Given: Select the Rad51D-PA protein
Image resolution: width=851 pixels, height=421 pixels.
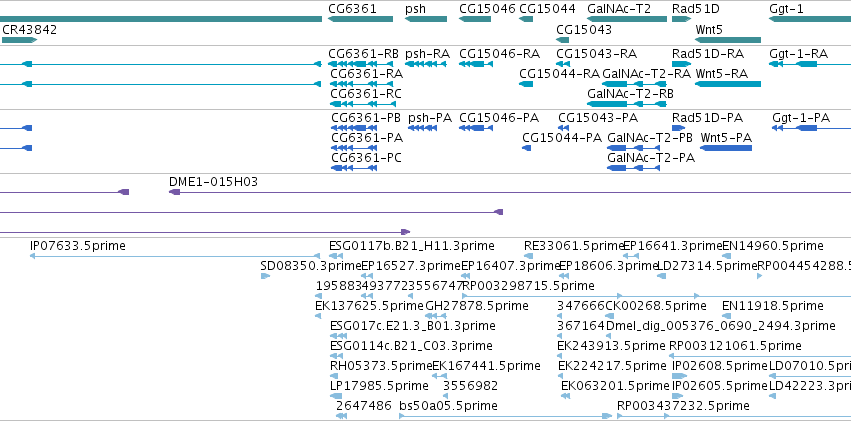Looking at the screenshot, I should 678,128.
